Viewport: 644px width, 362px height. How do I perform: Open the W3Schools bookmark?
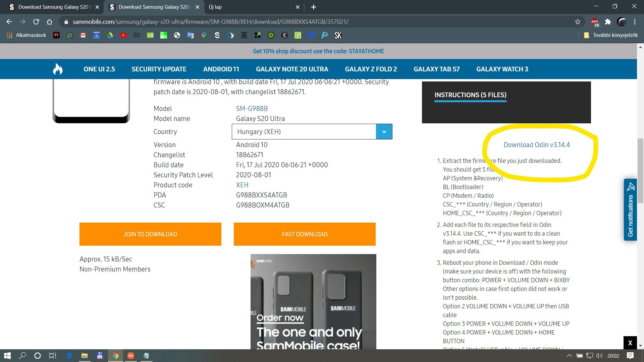pos(150,35)
